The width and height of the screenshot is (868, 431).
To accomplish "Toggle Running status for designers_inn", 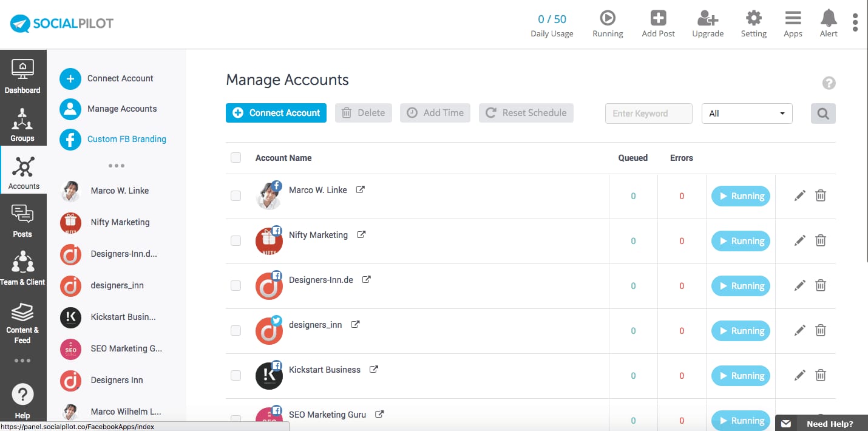I will [741, 331].
